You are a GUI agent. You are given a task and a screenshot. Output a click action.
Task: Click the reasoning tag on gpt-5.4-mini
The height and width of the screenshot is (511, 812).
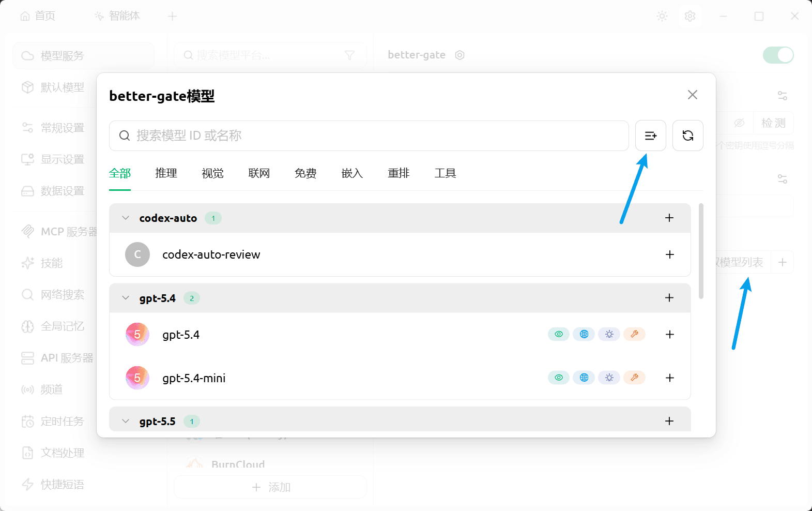(609, 378)
